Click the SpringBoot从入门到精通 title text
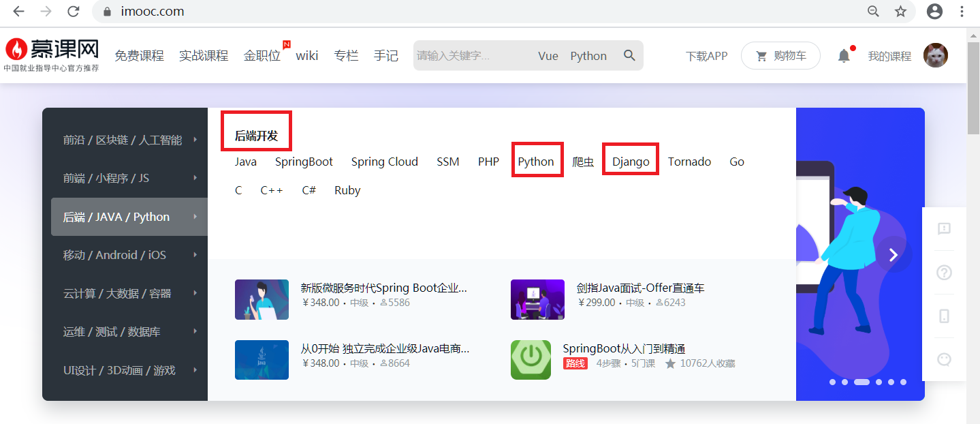The width and height of the screenshot is (980, 424). [x=624, y=349]
